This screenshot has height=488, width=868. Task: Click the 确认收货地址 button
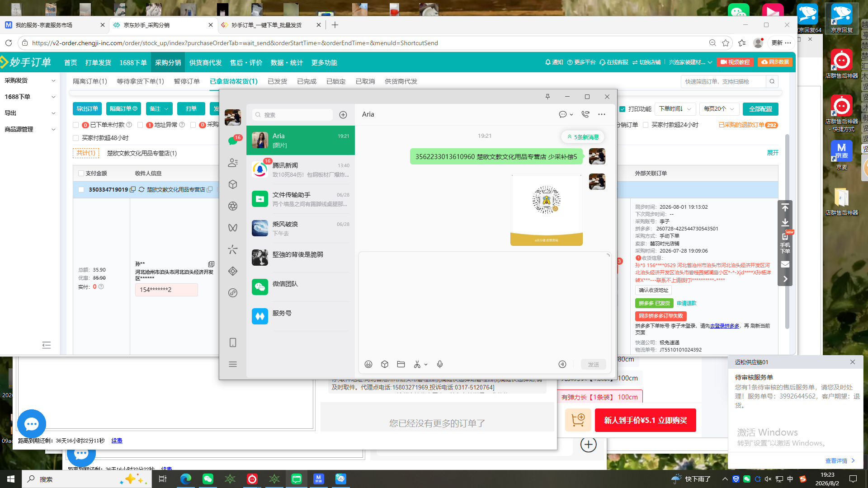click(653, 290)
